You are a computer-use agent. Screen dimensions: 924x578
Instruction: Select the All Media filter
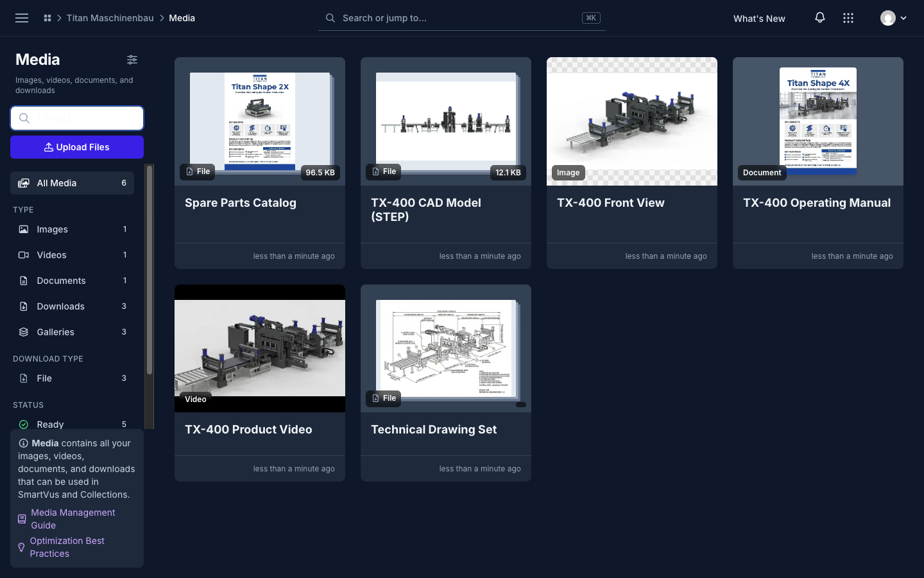pyautogui.click(x=72, y=183)
